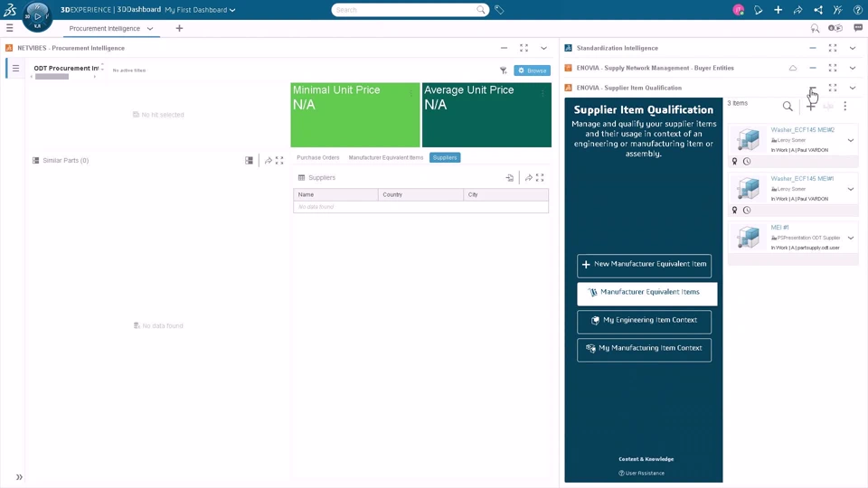Open NETVIBES widget chevron menu
868x488 pixels.
[543, 48]
